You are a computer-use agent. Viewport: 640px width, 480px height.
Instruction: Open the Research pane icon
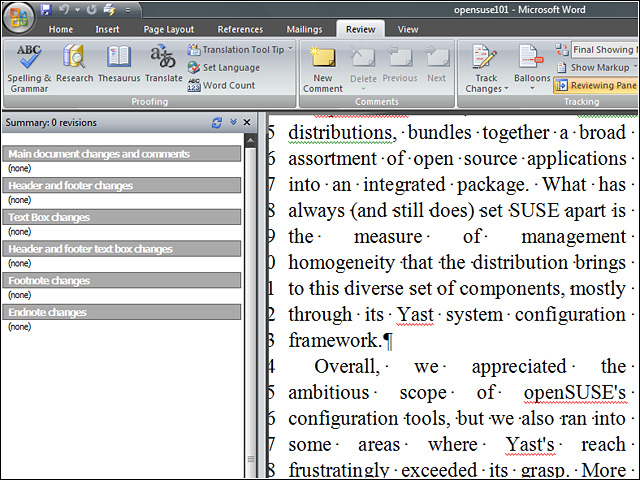[74, 56]
